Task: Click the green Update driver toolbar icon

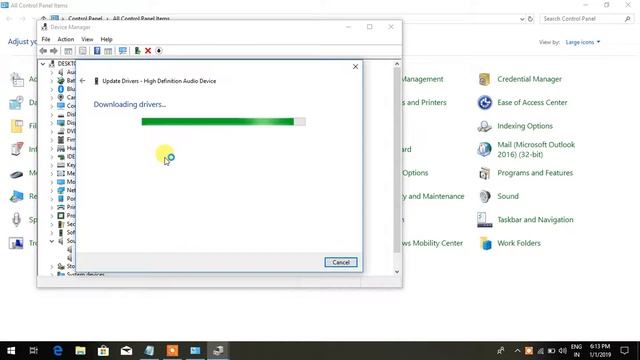Action: pyautogui.click(x=137, y=51)
